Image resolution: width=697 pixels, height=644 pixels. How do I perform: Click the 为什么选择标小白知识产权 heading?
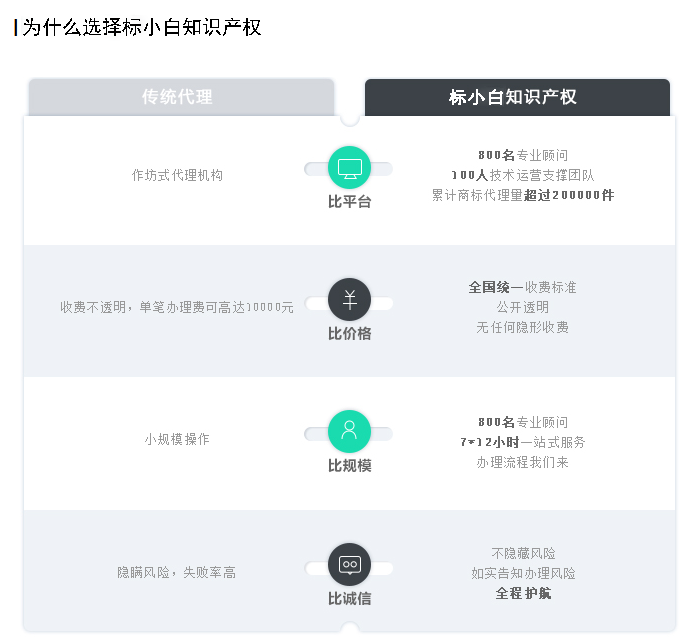tap(142, 27)
